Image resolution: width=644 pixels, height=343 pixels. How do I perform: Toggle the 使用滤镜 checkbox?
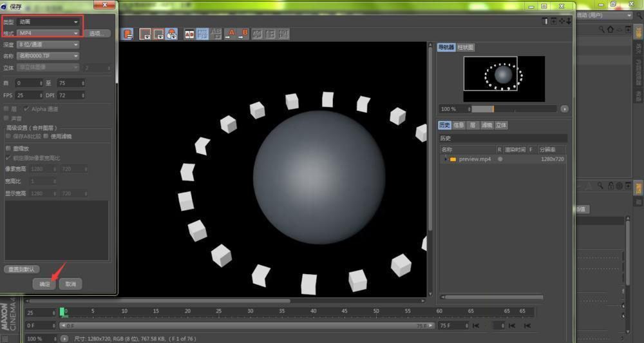46,136
